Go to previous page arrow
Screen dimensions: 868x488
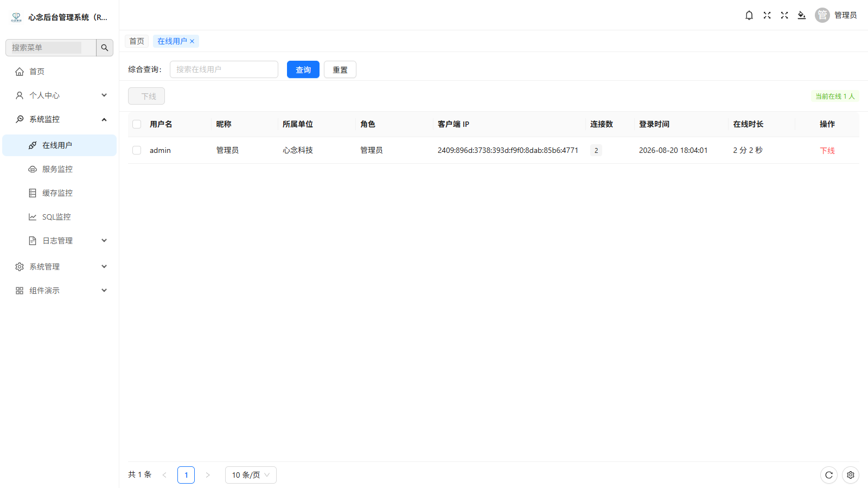(x=164, y=475)
